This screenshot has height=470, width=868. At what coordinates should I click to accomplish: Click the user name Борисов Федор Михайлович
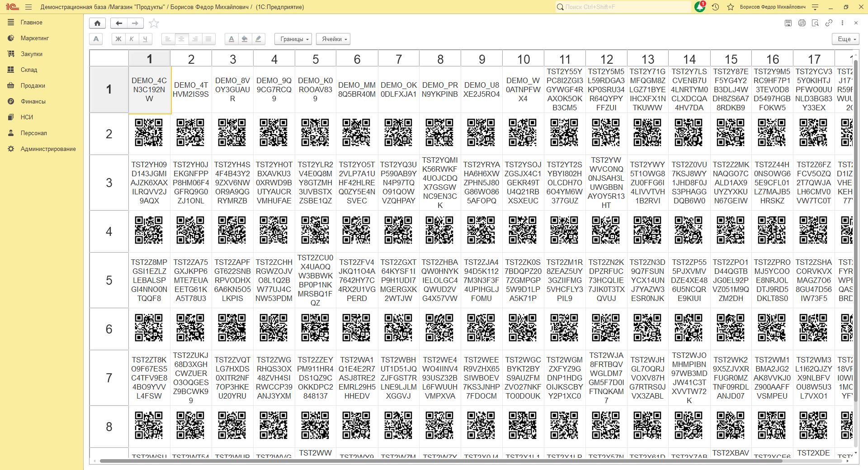coord(772,7)
